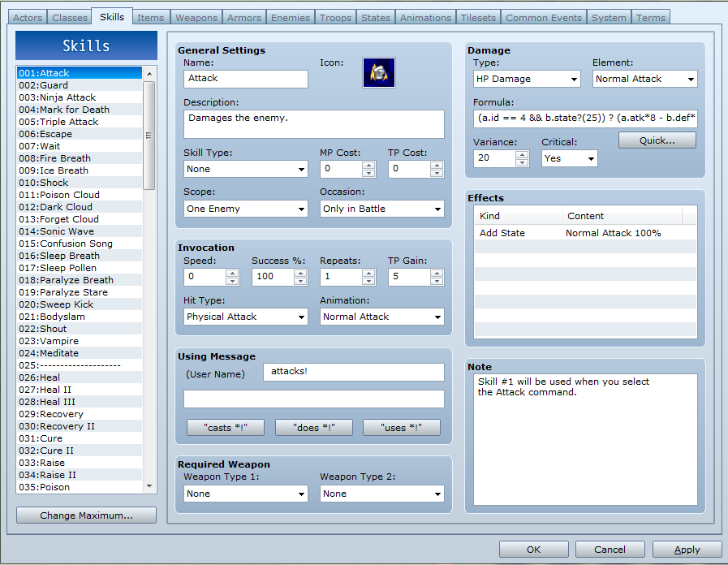Switch to the Classes tab
Image resolution: width=728 pixels, height=565 pixels.
point(70,18)
